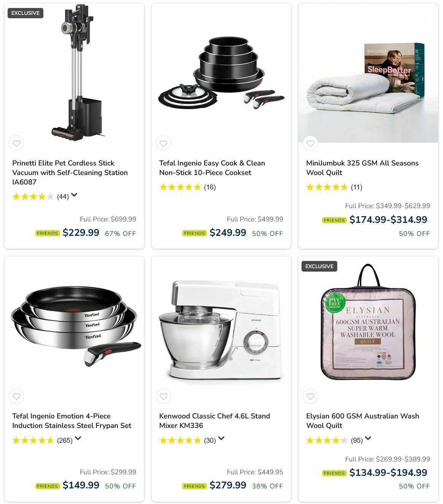Expand ratings chevron for Prinetti vacuum
The height and width of the screenshot is (504, 443).
tap(74, 195)
